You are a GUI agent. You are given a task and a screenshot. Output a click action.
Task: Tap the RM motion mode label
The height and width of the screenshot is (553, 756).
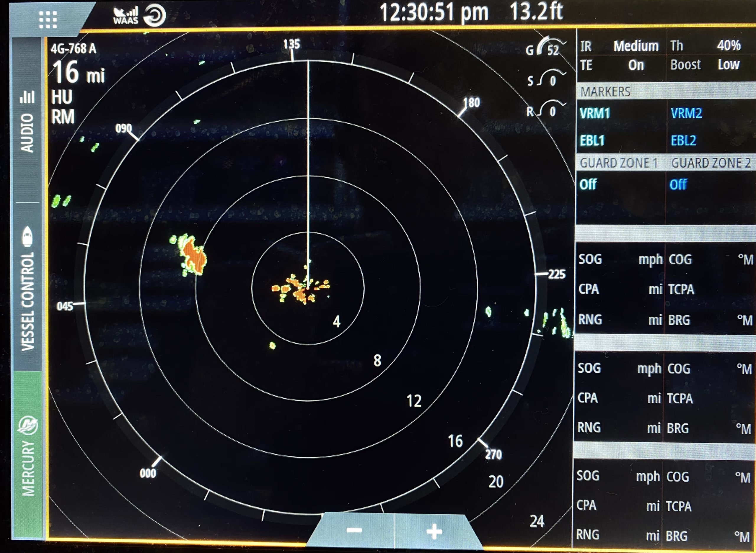tap(63, 117)
